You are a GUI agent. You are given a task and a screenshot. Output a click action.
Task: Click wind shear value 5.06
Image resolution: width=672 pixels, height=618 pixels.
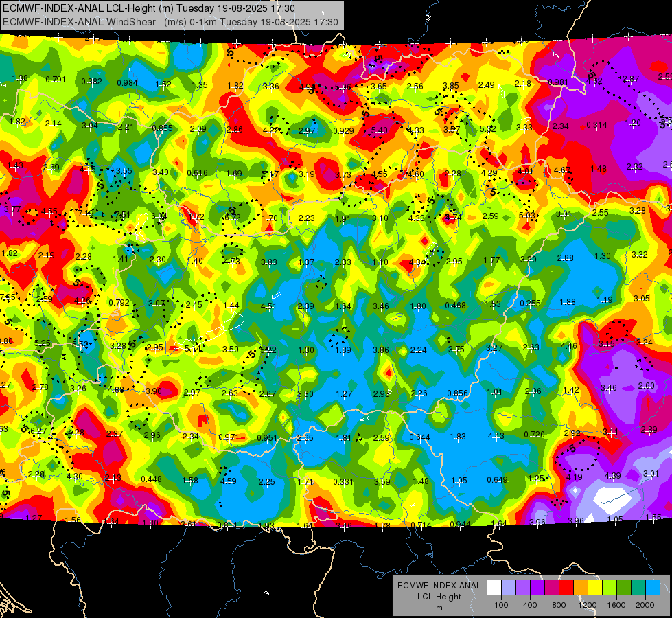coord(343,87)
